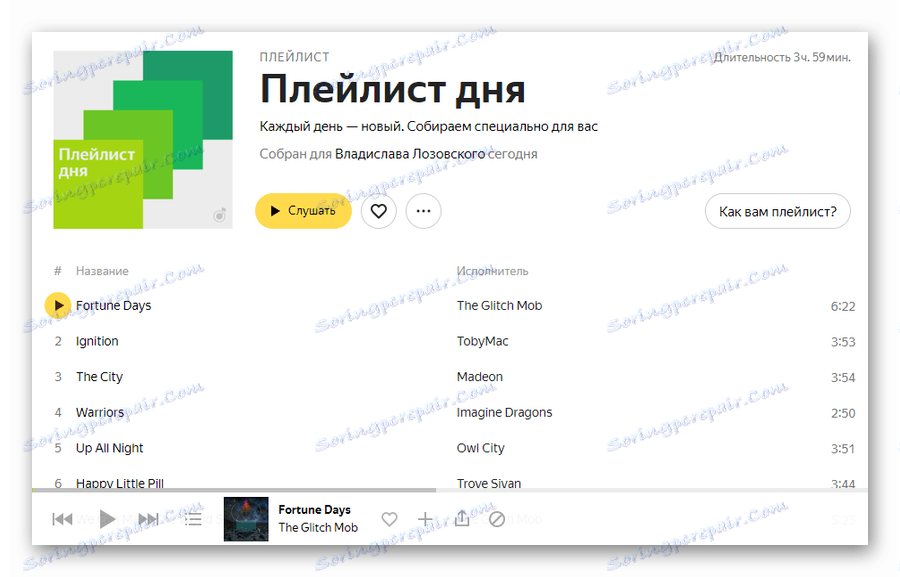Click the yellow Слушать button

[x=303, y=211]
